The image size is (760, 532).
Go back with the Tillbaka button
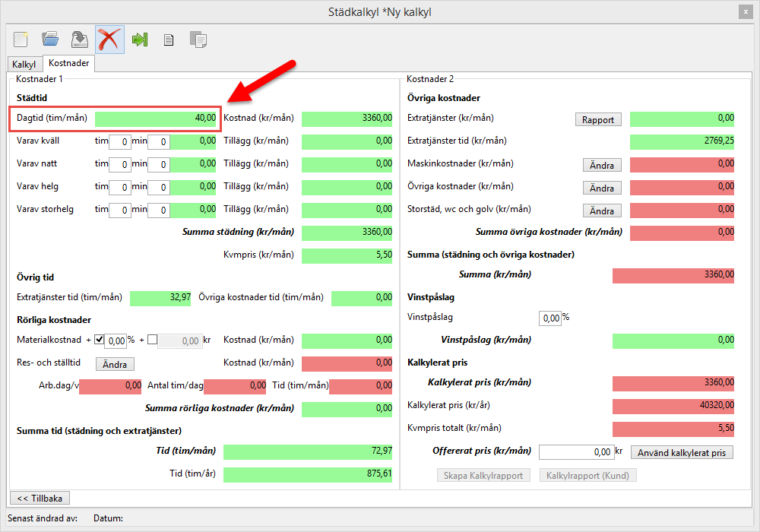pos(40,498)
